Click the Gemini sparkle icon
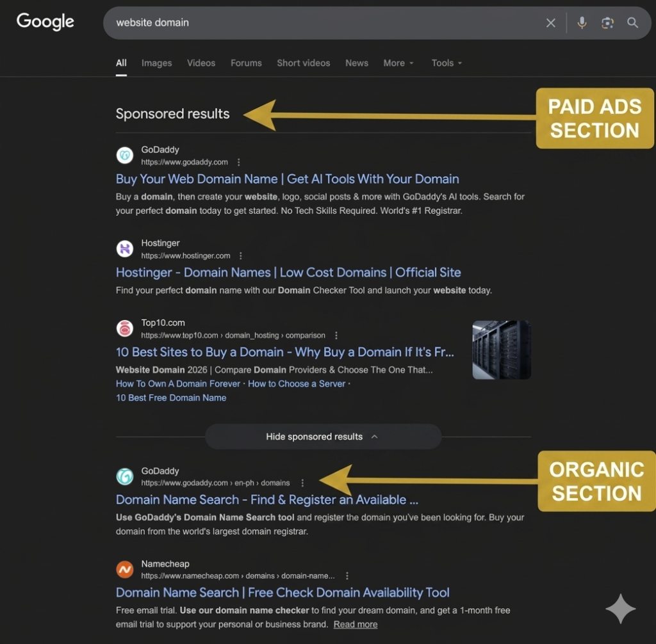The image size is (656, 644). [x=620, y=609]
